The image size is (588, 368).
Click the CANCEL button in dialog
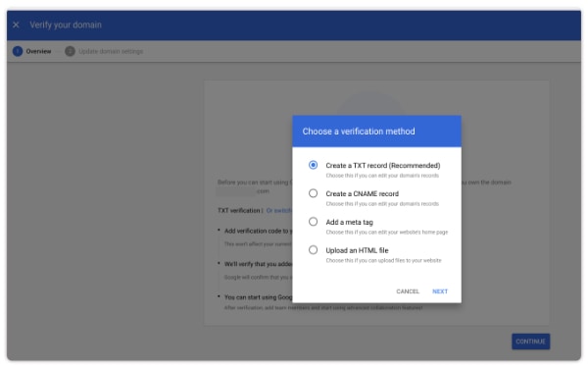coord(408,291)
